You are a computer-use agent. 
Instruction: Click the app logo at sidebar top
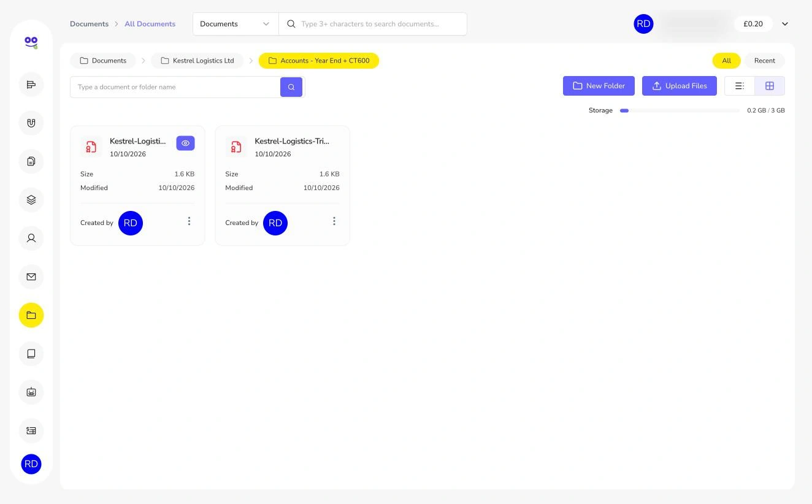click(x=31, y=42)
